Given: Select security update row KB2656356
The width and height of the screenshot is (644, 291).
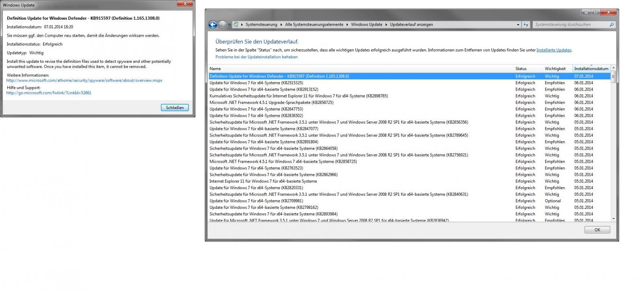Looking at the screenshot, I should coord(409,122).
